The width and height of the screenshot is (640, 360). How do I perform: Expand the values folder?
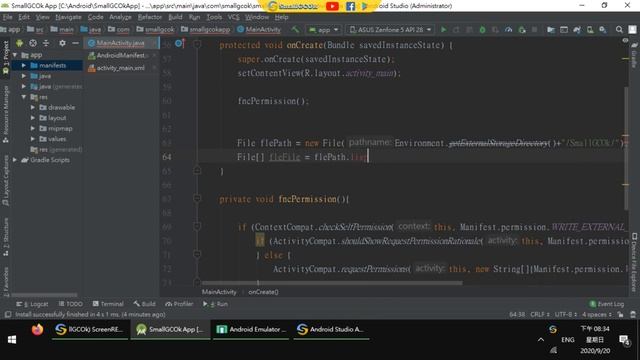point(33,139)
